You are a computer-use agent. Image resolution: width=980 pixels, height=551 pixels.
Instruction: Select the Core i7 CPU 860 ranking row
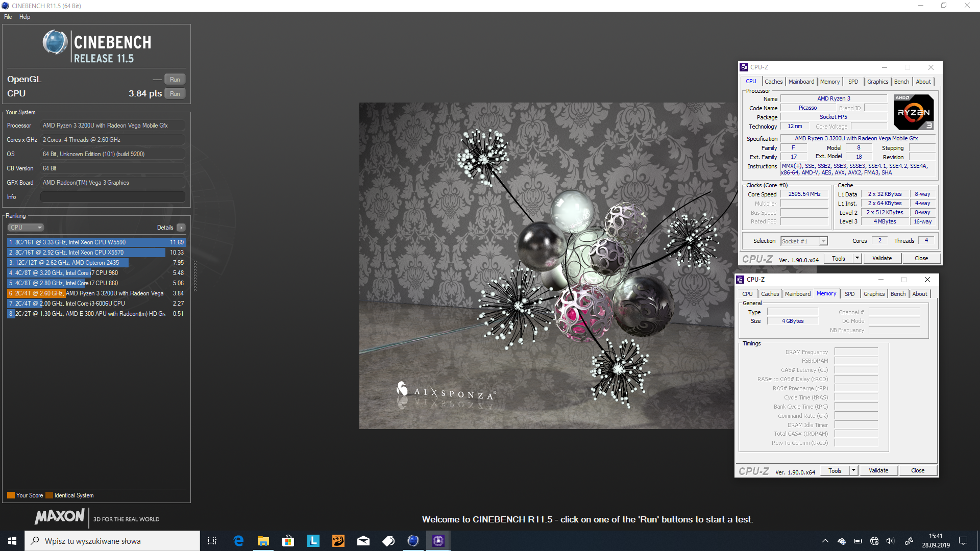pos(96,283)
